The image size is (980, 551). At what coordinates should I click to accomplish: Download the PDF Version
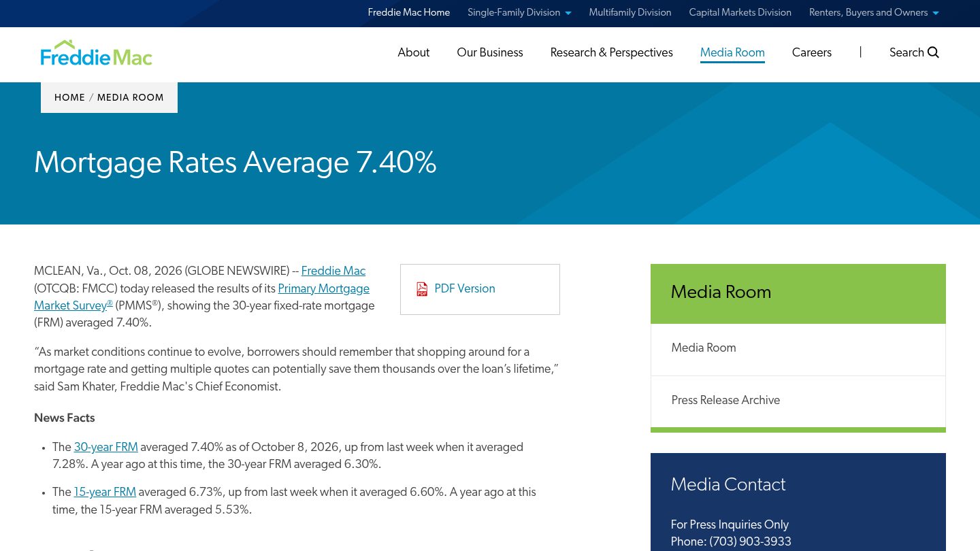[465, 289]
